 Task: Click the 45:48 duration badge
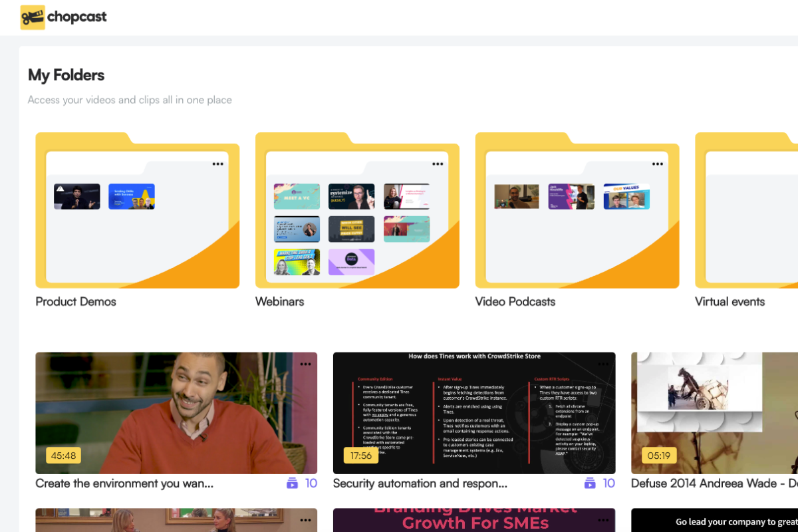[x=63, y=456]
